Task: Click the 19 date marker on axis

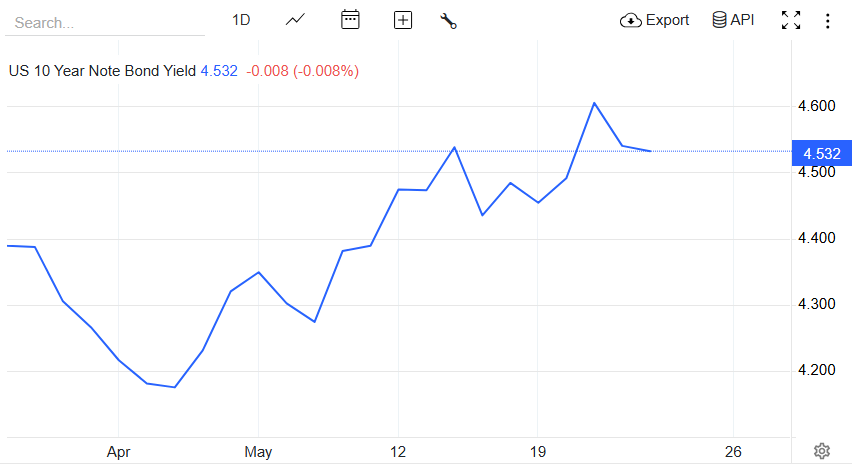Action: pyautogui.click(x=537, y=452)
